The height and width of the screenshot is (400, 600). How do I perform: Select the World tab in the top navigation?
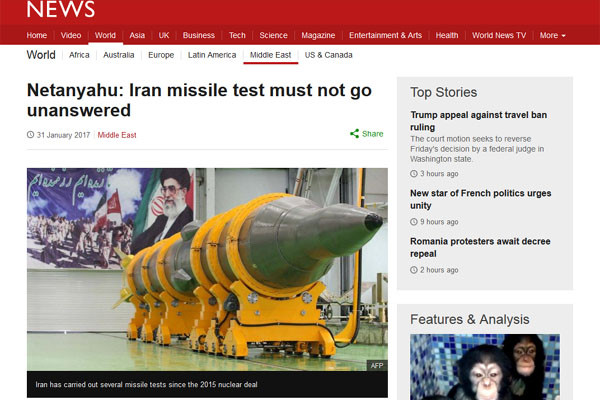(105, 36)
